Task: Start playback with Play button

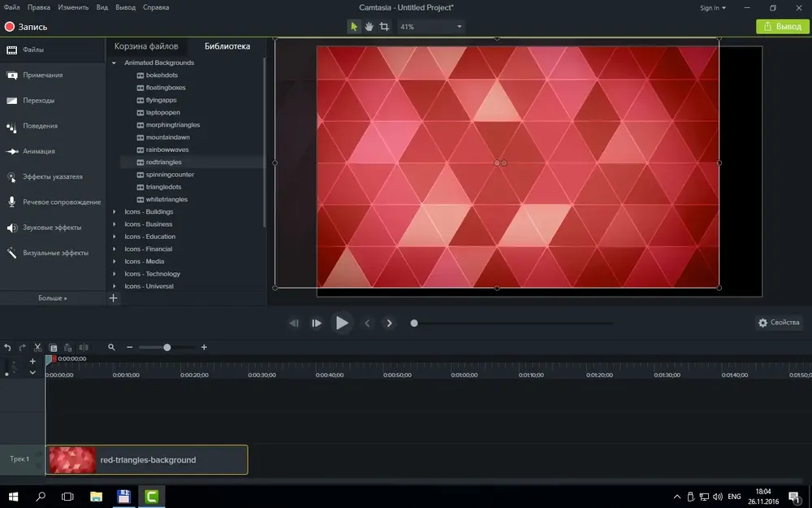Action: click(342, 323)
